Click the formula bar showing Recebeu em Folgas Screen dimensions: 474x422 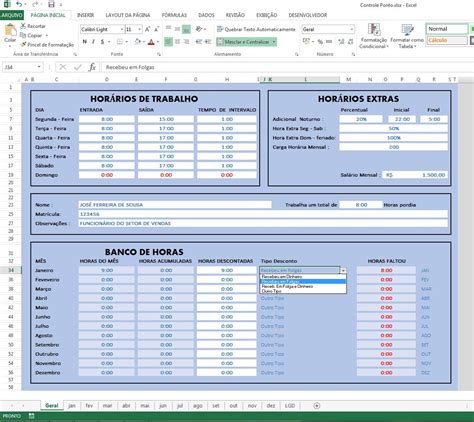(287, 67)
